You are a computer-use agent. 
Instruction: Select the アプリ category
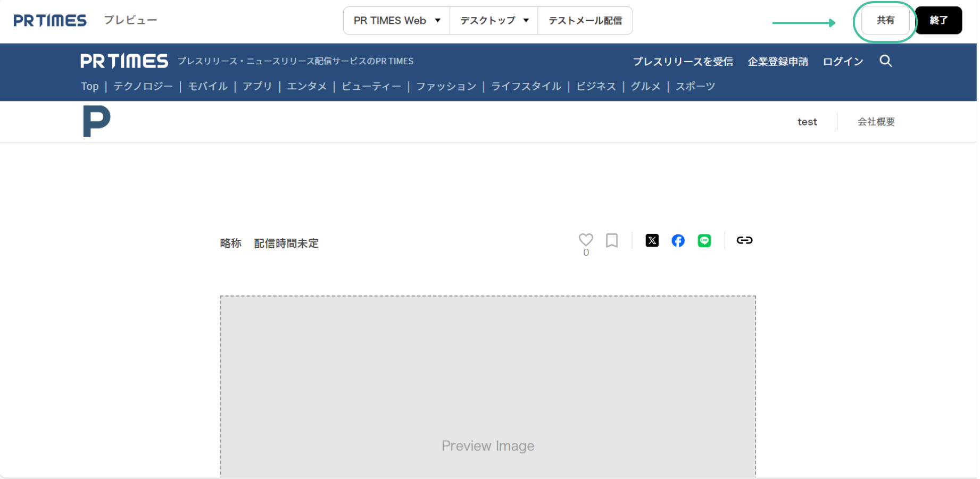pyautogui.click(x=257, y=86)
